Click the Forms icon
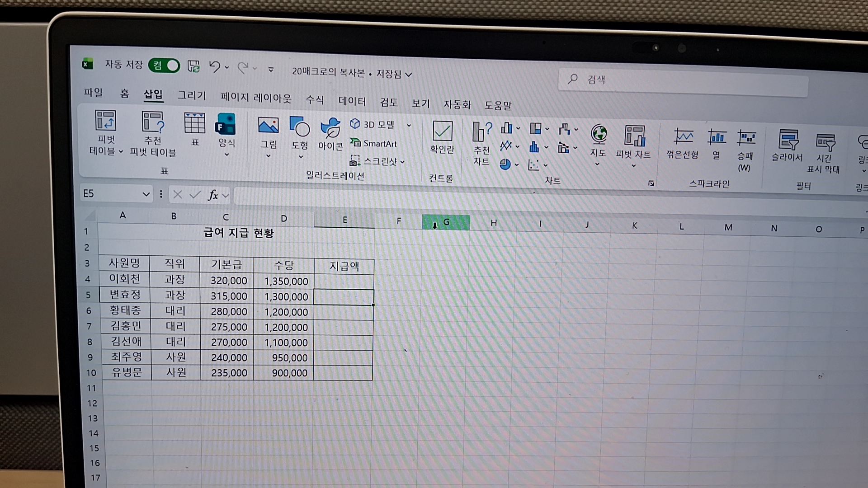 226,125
